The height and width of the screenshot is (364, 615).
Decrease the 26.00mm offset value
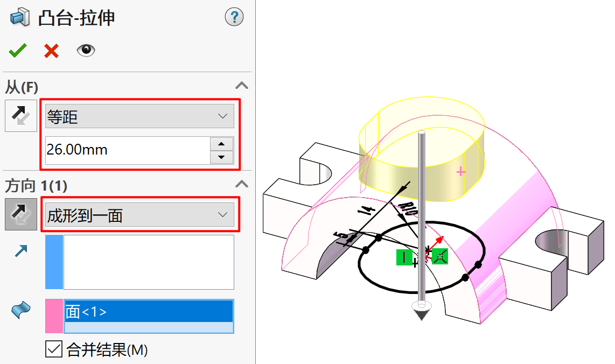pyautogui.click(x=221, y=157)
